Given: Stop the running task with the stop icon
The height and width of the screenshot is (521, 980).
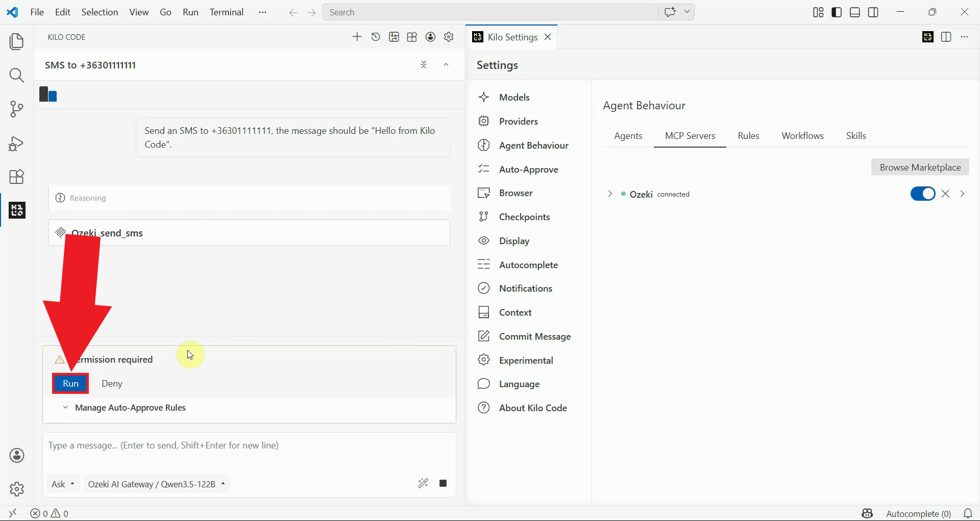Looking at the screenshot, I should tap(443, 483).
